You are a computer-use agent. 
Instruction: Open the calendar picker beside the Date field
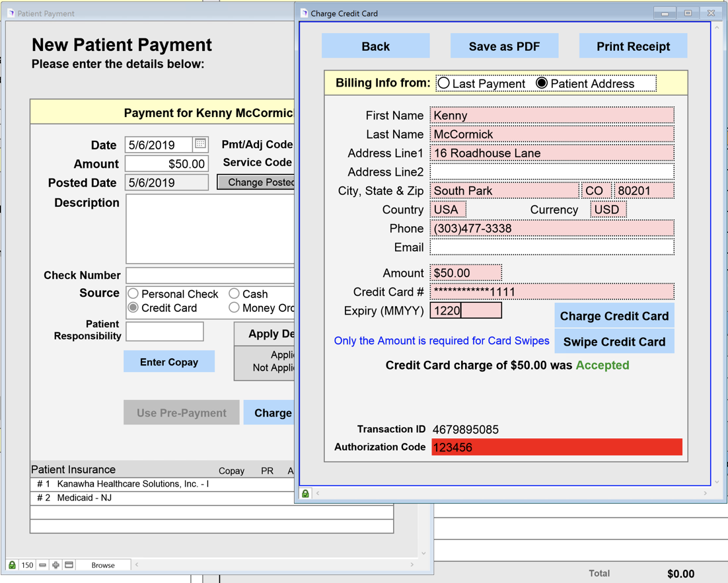[x=200, y=144]
